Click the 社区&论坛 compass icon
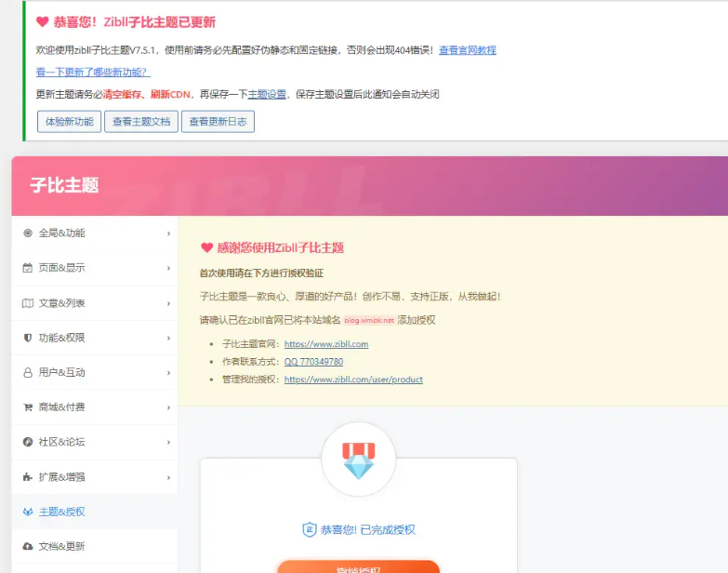The height and width of the screenshot is (573, 728). [x=28, y=442]
